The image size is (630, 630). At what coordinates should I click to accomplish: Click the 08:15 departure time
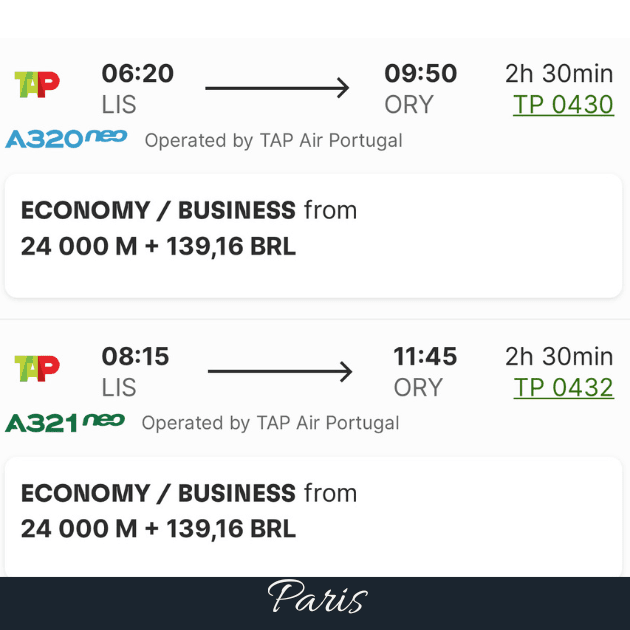pyautogui.click(x=135, y=357)
